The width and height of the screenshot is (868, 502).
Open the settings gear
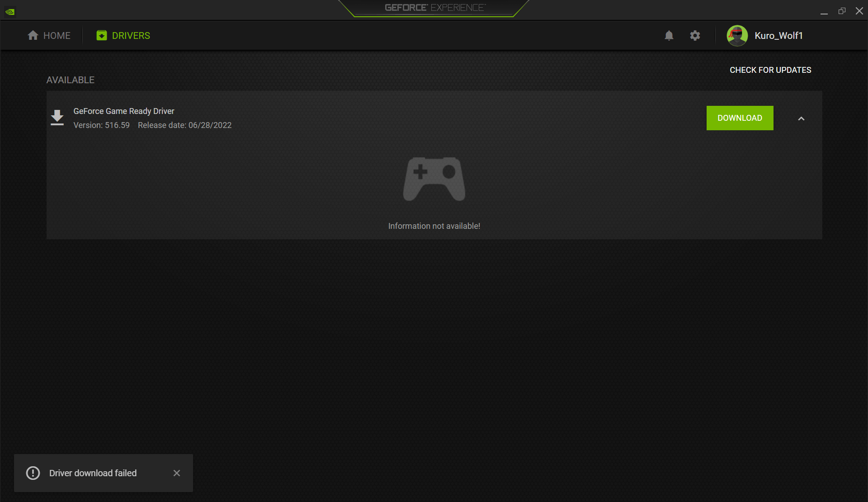point(695,35)
